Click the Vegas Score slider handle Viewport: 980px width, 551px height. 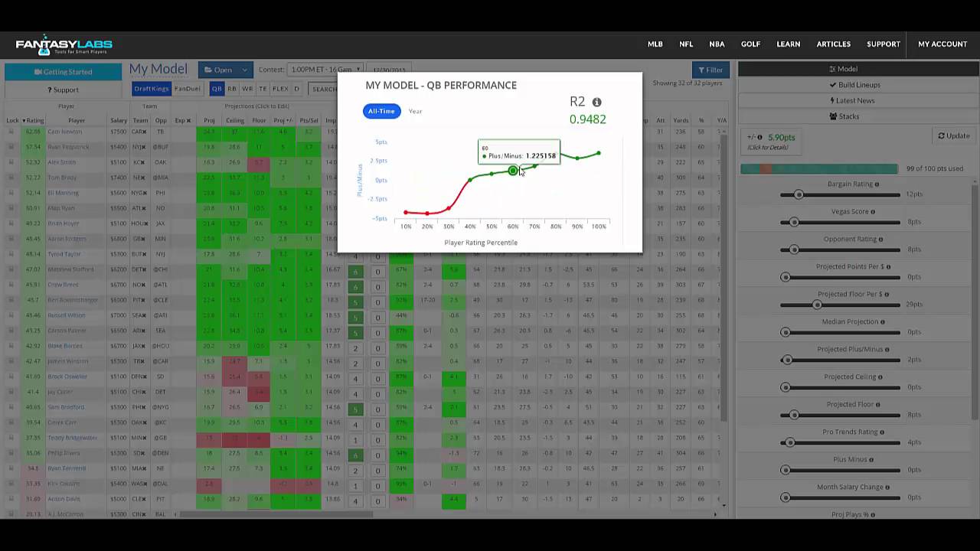pyautogui.click(x=794, y=223)
